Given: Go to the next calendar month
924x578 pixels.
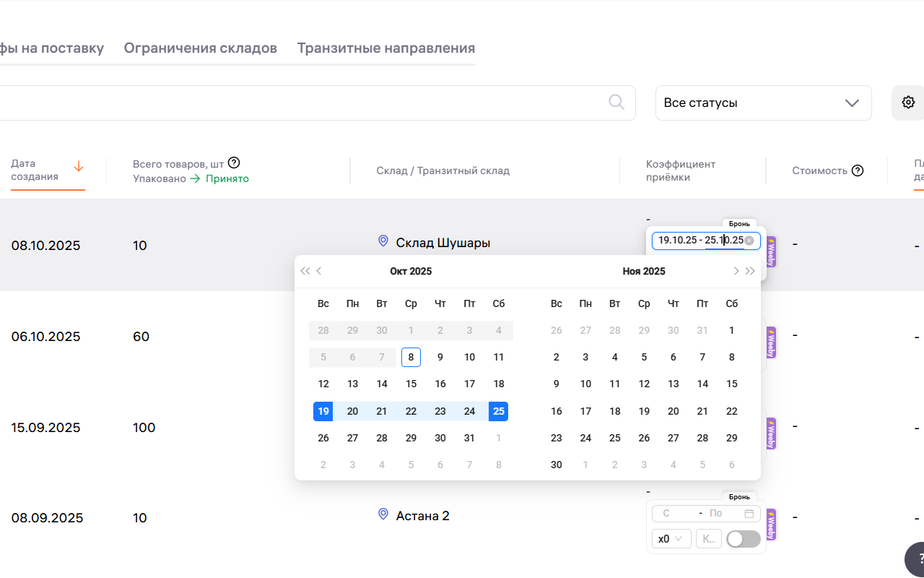Looking at the screenshot, I should (736, 271).
